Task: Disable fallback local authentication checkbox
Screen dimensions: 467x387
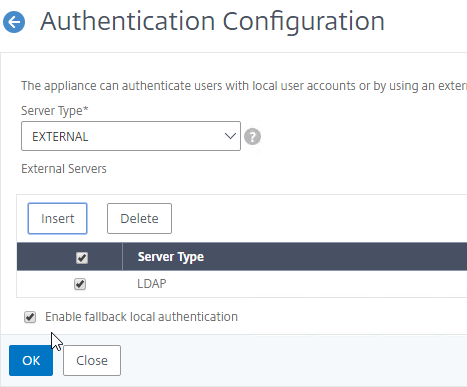Action: (30, 317)
